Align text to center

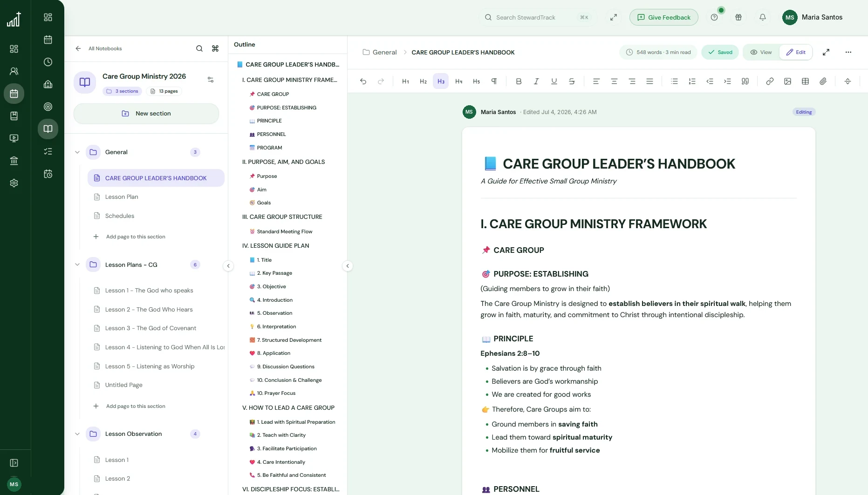pyautogui.click(x=614, y=81)
